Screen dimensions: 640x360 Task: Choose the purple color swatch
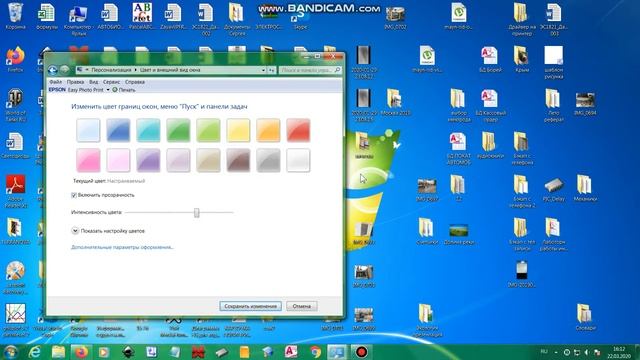click(148, 160)
